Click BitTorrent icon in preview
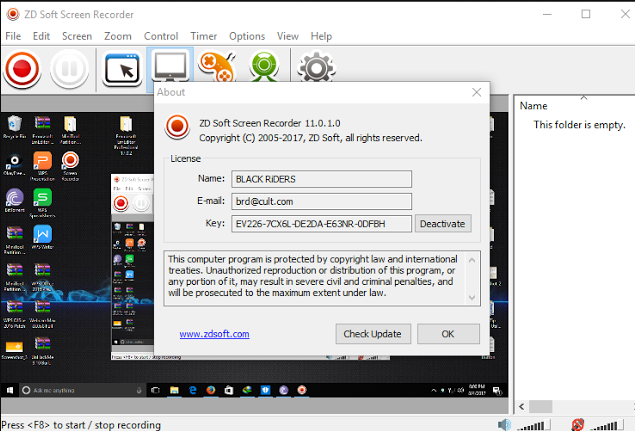This screenshot has height=431, width=635. tap(15, 200)
